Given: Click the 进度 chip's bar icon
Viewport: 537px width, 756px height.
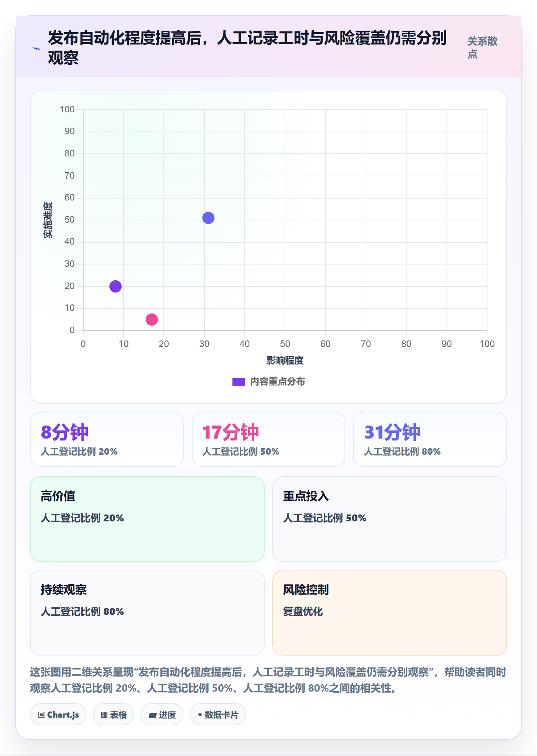Looking at the screenshot, I should [153, 715].
